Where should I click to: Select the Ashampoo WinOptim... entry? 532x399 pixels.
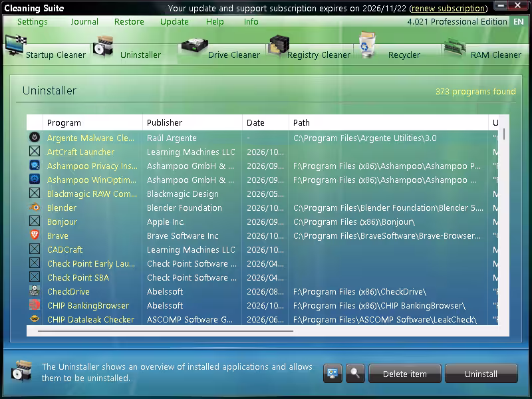point(92,180)
